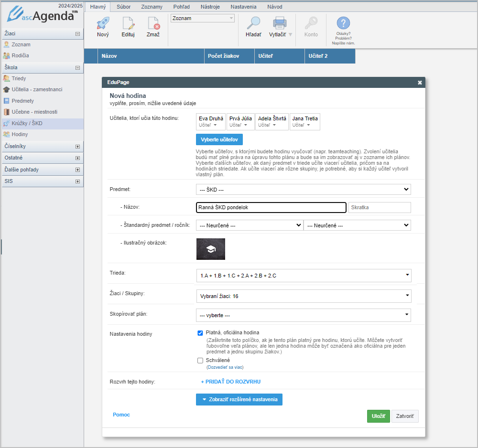The image size is (478, 448).
Task: Click + PRIDAŤ DO ROZVRHU link
Action: tap(231, 382)
